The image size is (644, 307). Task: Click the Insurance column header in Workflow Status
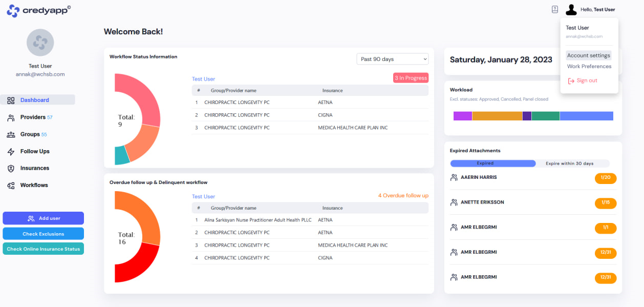click(x=332, y=91)
